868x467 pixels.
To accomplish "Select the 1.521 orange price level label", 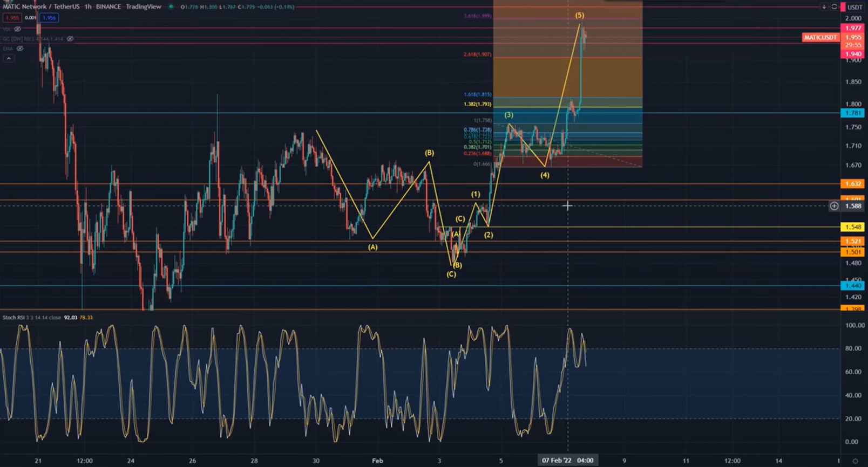I will point(853,241).
